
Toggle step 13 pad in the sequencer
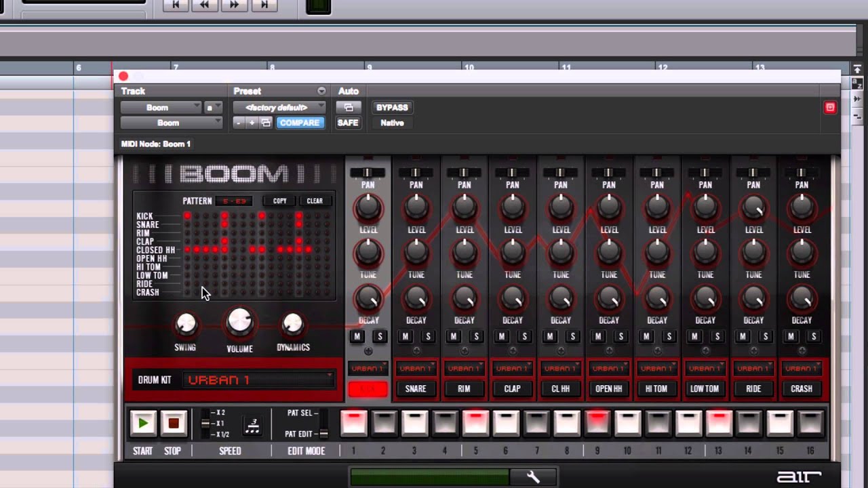719,423
